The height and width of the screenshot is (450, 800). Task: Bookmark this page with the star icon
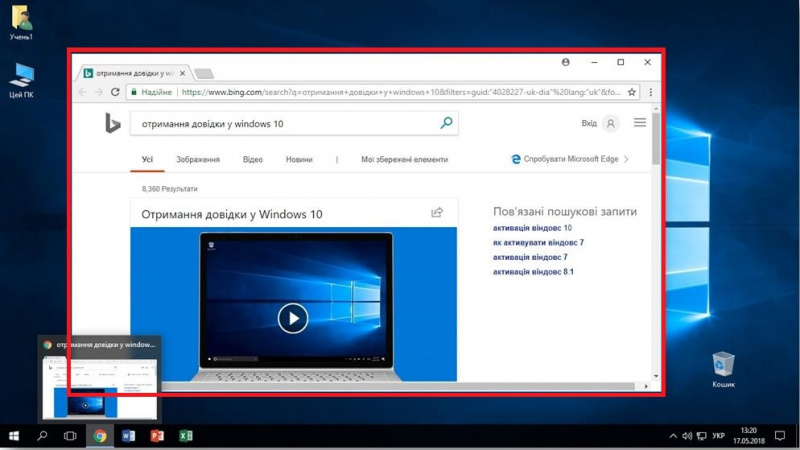632,92
